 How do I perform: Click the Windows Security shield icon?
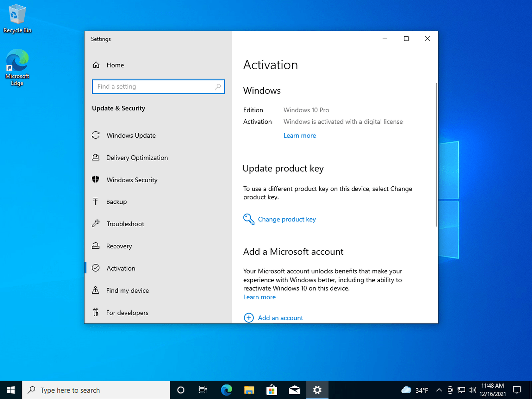point(96,180)
